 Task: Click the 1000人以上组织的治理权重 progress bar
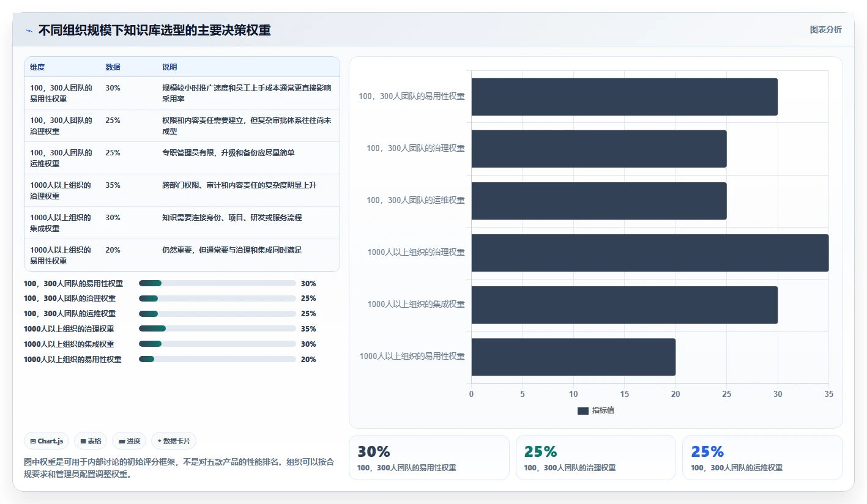217,328
